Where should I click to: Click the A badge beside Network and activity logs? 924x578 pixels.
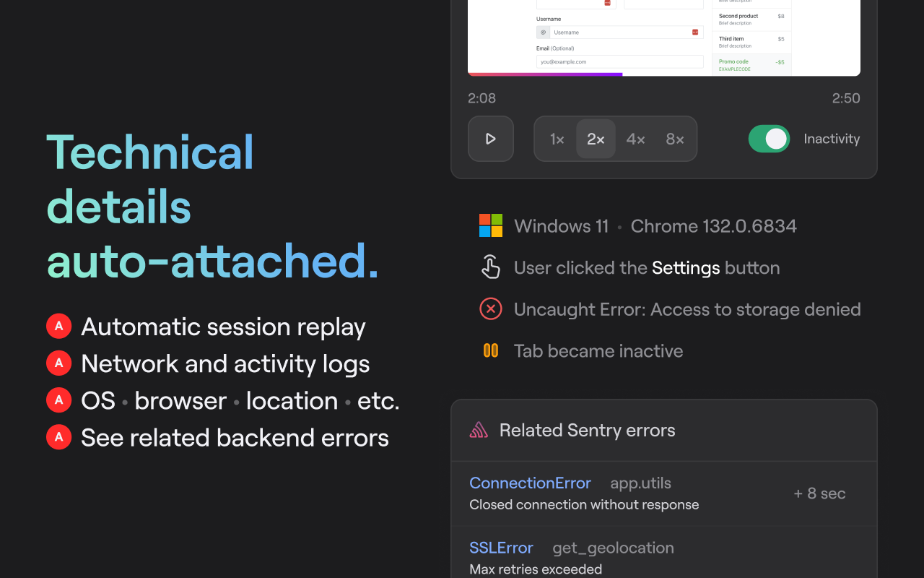(58, 363)
